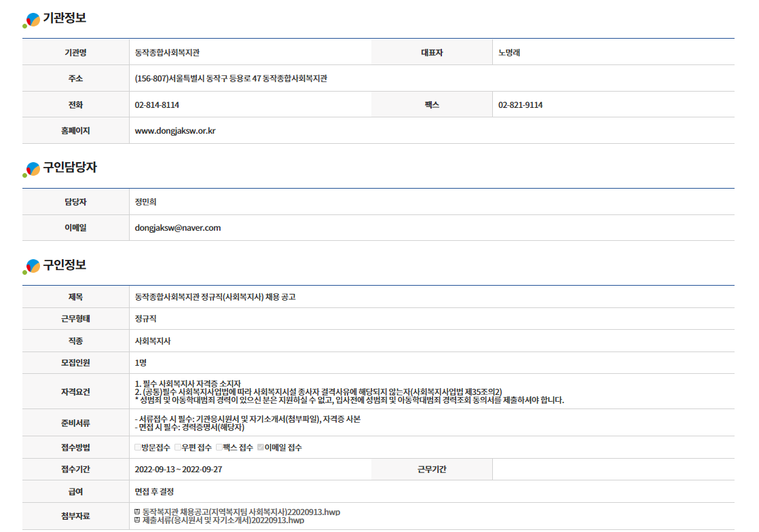Select homepage text www.dongjaksw.or.kr
Viewport: 759px width, 532px height.
[175, 130]
